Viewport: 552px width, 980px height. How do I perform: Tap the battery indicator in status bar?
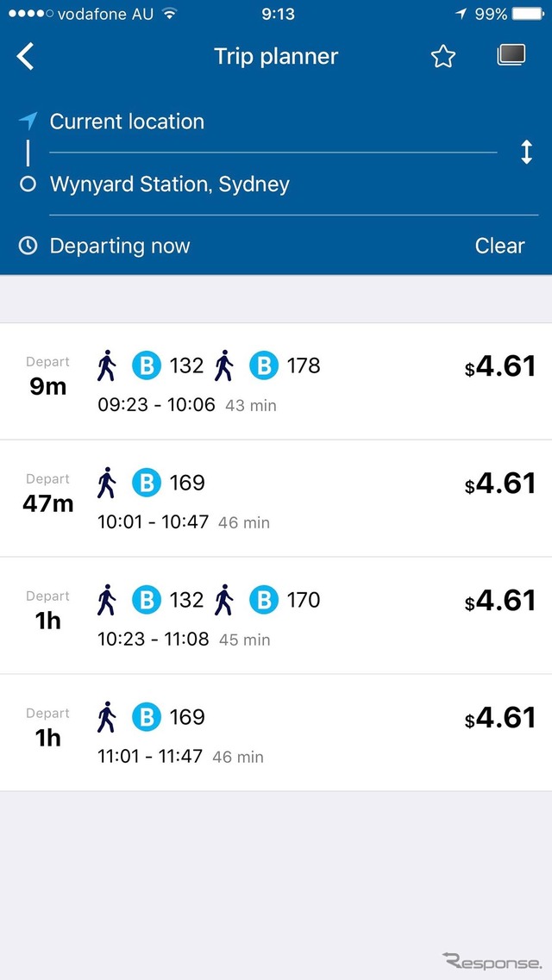tap(526, 13)
